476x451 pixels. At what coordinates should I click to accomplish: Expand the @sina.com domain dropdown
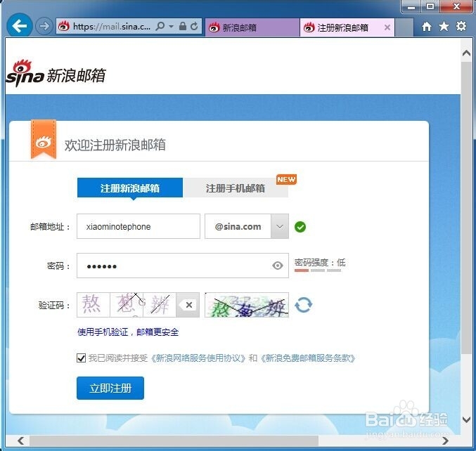click(280, 226)
